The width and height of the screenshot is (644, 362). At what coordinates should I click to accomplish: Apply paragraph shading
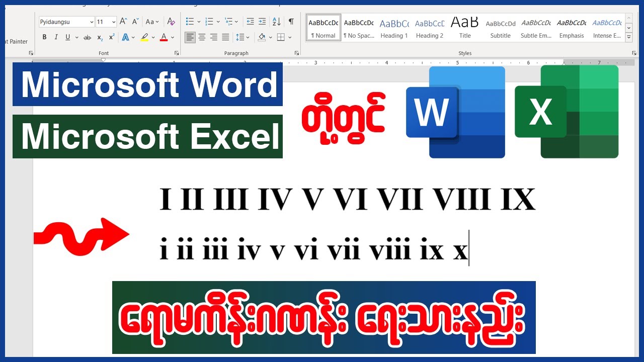[262, 37]
